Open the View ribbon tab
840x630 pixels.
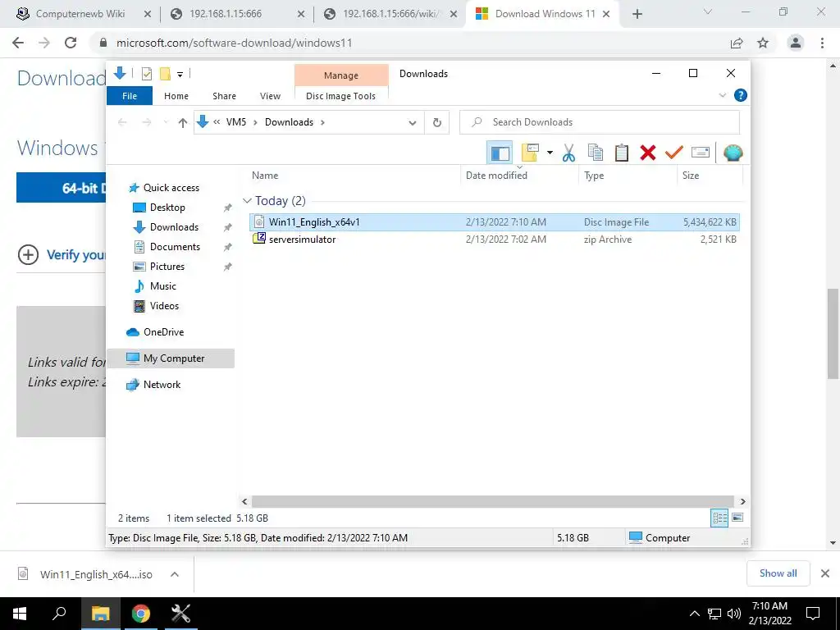click(x=270, y=96)
